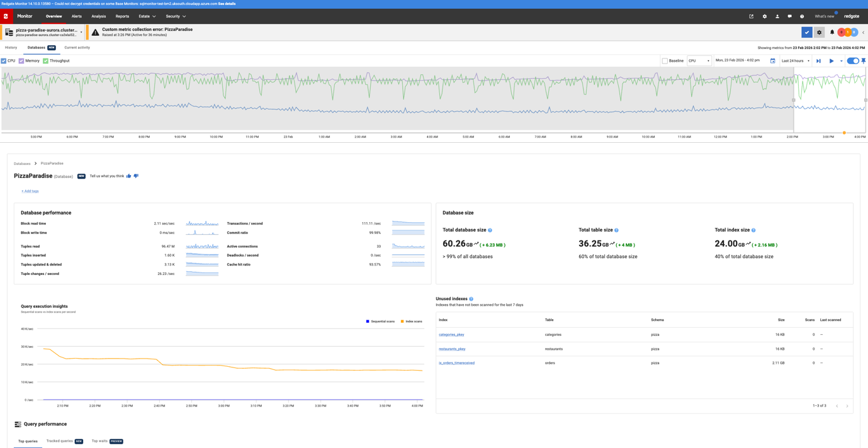Click the thumbs up feedback icon
This screenshot has height=448, width=868.
[129, 176]
